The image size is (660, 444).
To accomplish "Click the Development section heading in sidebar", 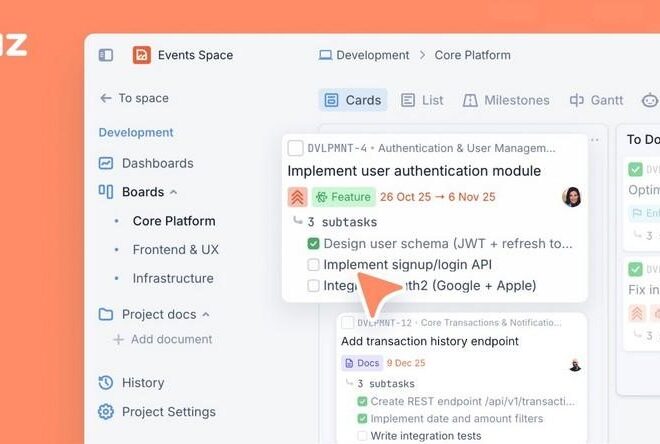I will click(136, 133).
